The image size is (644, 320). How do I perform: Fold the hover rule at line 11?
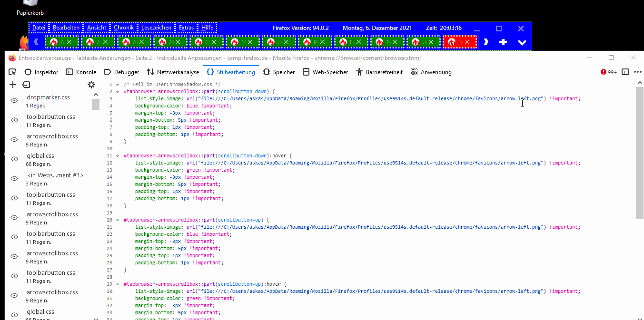pyautogui.click(x=118, y=156)
